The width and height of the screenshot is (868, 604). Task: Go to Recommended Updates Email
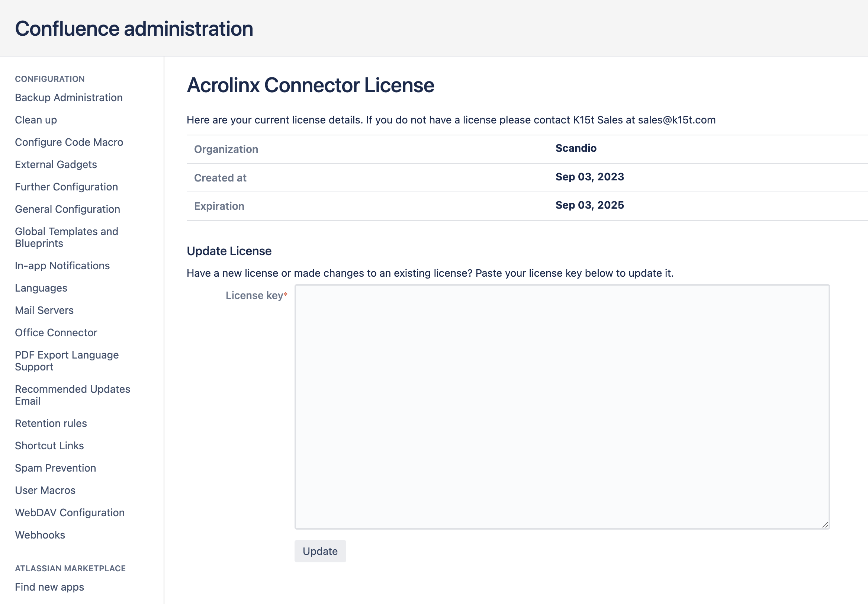pos(72,395)
